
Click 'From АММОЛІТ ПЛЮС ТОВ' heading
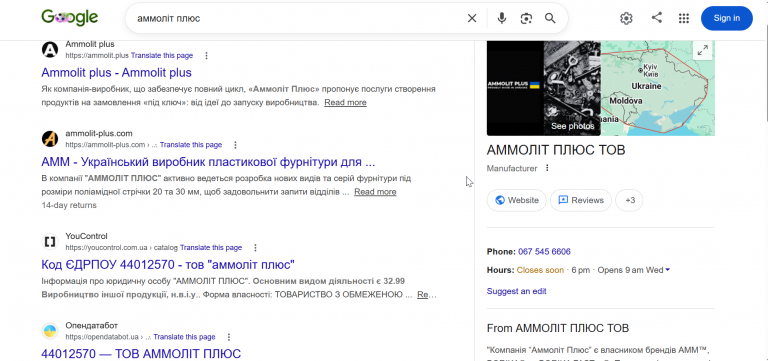click(x=558, y=328)
